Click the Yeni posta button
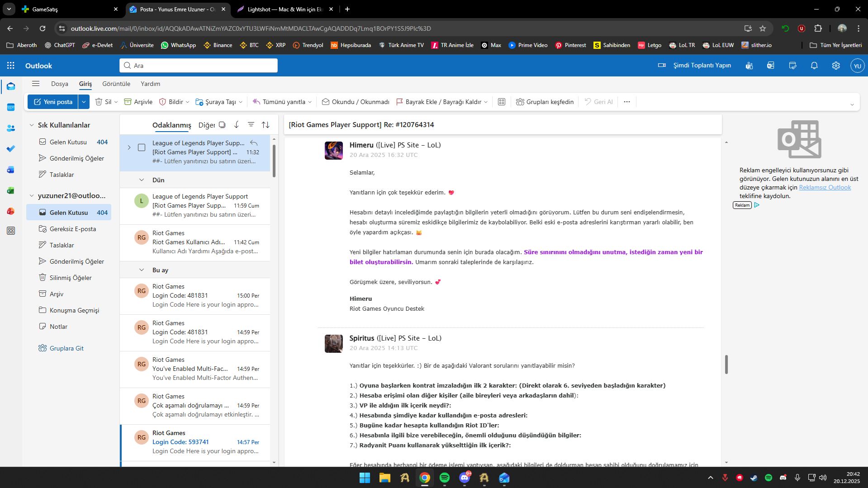Image resolution: width=868 pixels, height=488 pixels. tap(53, 102)
